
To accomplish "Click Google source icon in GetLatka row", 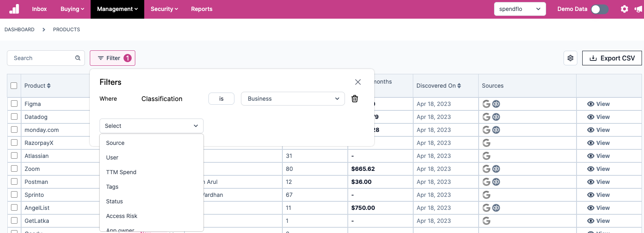I will coord(486,221).
